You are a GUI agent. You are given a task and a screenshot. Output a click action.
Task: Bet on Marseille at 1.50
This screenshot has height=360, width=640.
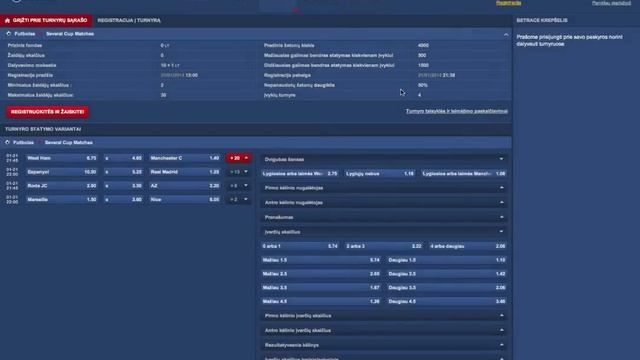tap(62, 200)
